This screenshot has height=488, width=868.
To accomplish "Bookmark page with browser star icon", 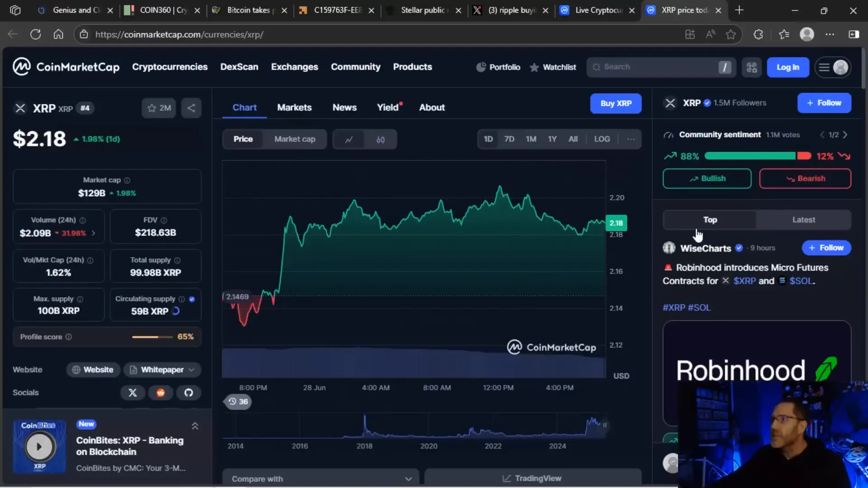I will coord(731,34).
